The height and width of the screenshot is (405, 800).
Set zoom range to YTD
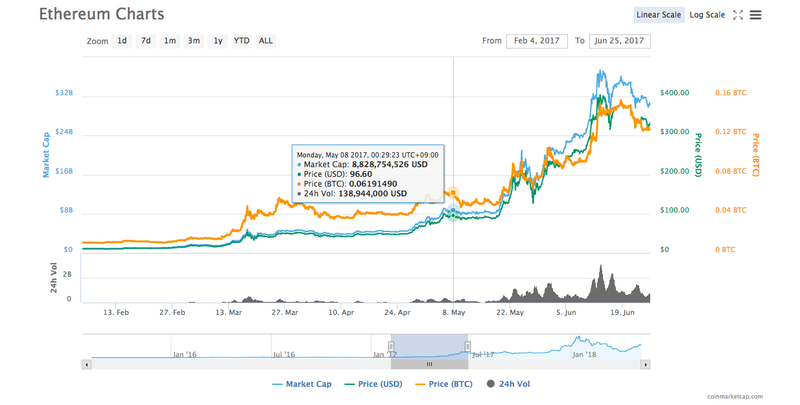click(242, 41)
